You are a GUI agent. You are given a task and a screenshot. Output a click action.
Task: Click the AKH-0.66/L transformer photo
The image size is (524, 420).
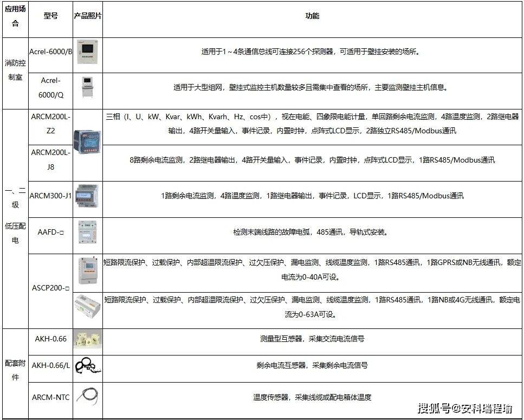click(x=88, y=365)
